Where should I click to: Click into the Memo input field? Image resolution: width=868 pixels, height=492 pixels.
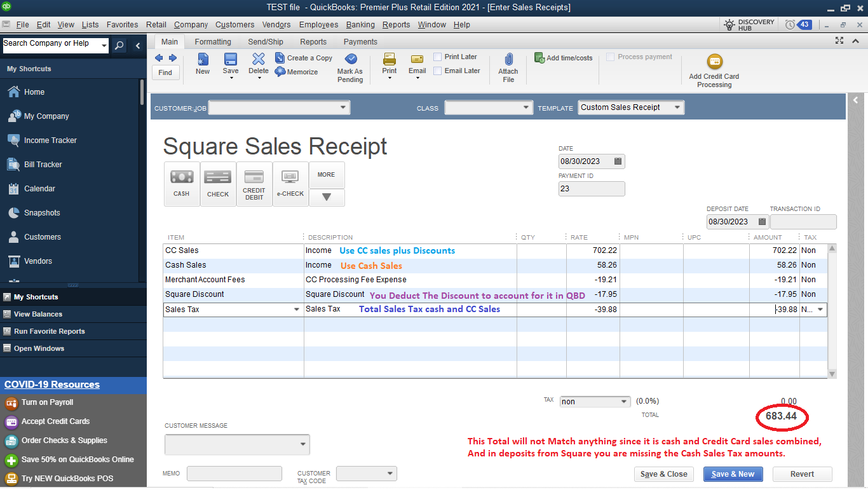click(234, 474)
